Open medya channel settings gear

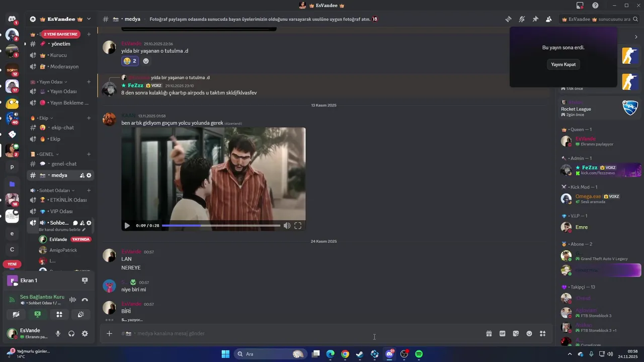[89, 175]
